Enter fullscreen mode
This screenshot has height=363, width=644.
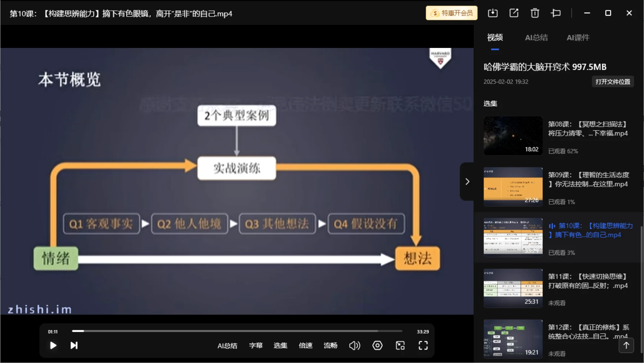point(423,345)
